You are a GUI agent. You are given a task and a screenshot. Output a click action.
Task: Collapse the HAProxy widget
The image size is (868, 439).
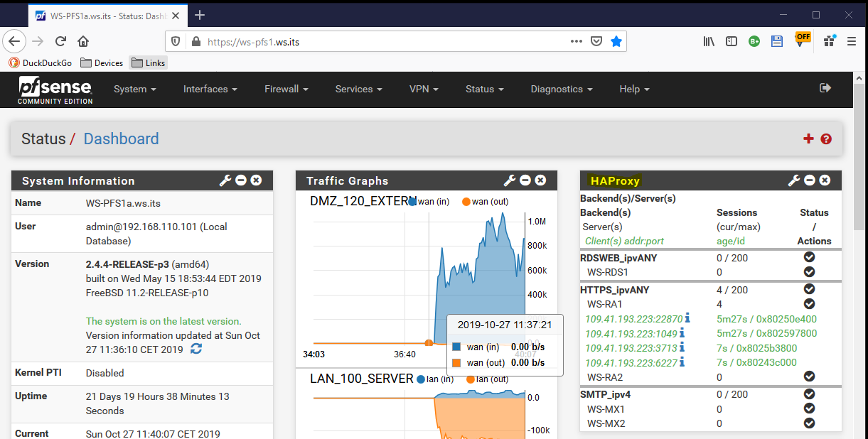tap(810, 180)
